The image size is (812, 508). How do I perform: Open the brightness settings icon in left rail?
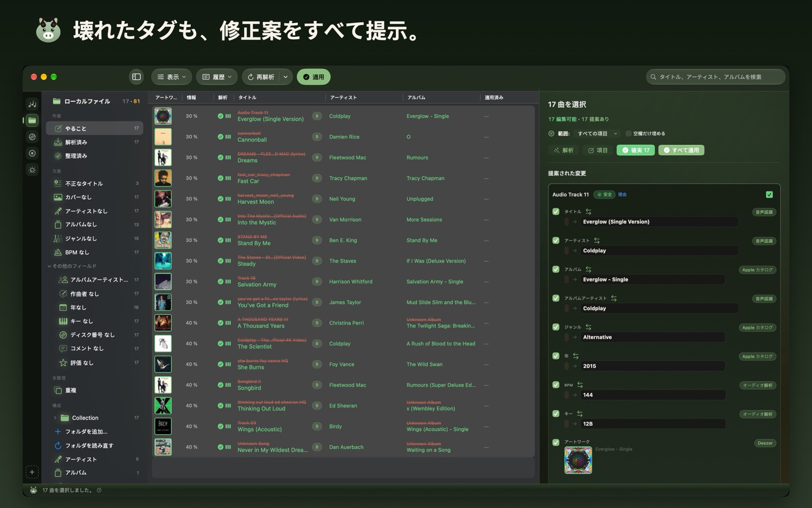[x=32, y=170]
